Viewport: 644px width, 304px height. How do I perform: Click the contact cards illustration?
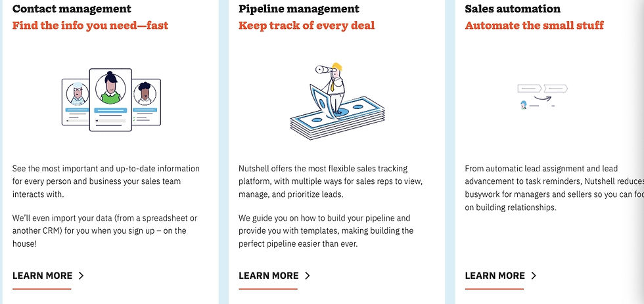[111, 100]
